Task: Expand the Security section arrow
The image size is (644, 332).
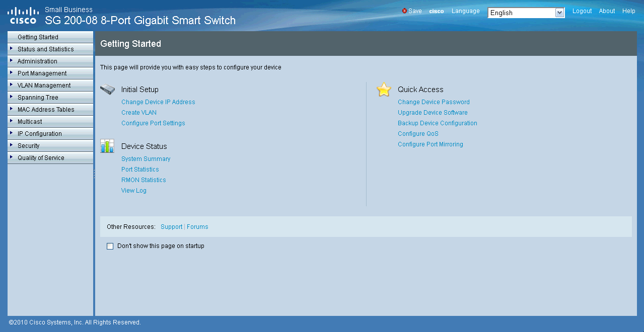Action: tap(11, 145)
